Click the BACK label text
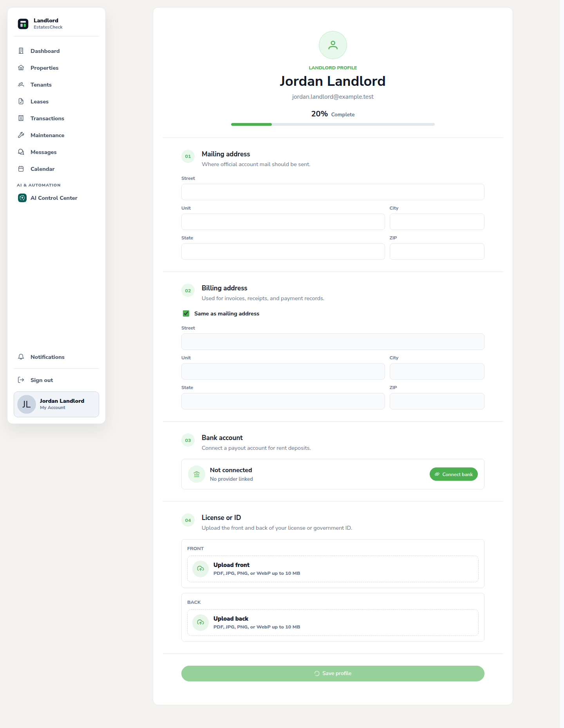Image resolution: width=564 pixels, height=728 pixels. (x=194, y=602)
